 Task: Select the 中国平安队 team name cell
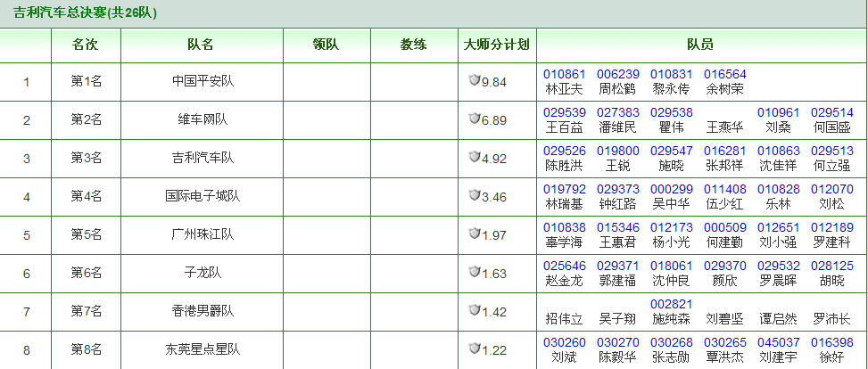(202, 82)
